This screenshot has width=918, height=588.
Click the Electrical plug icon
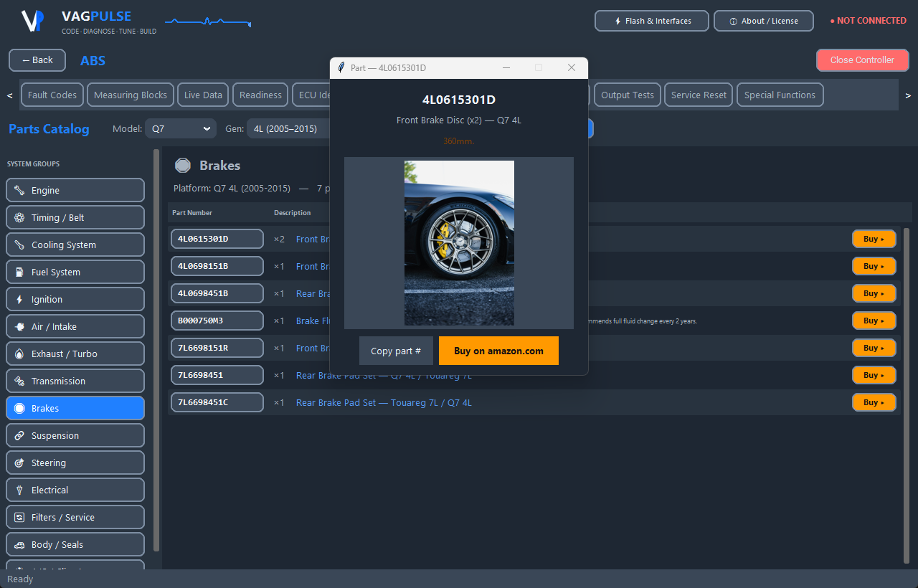coord(19,490)
